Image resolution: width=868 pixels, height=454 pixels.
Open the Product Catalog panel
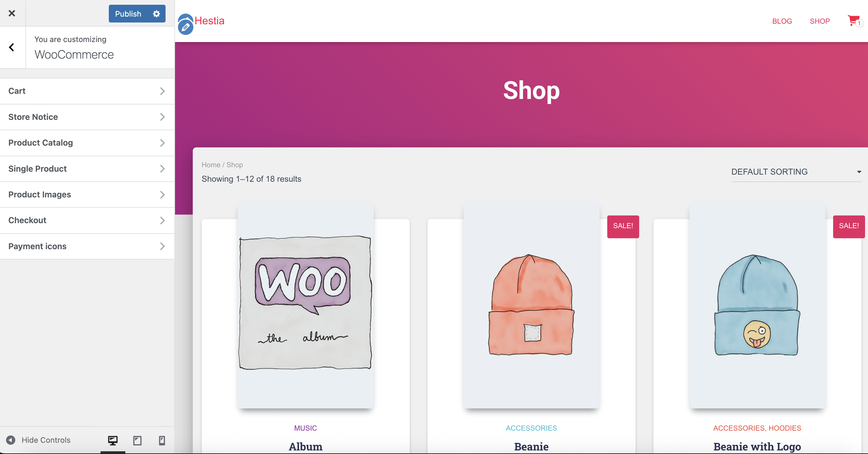click(87, 143)
